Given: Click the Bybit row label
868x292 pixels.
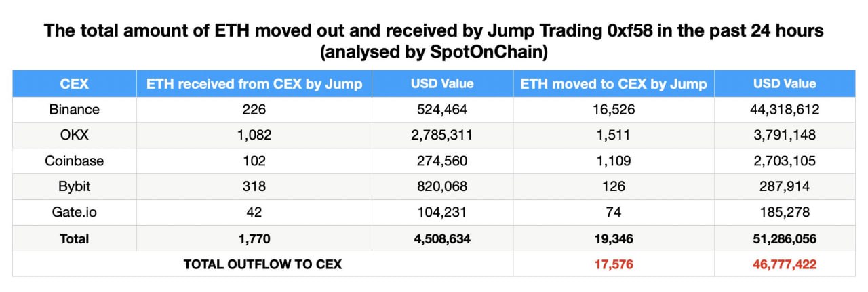Looking at the screenshot, I should (75, 186).
